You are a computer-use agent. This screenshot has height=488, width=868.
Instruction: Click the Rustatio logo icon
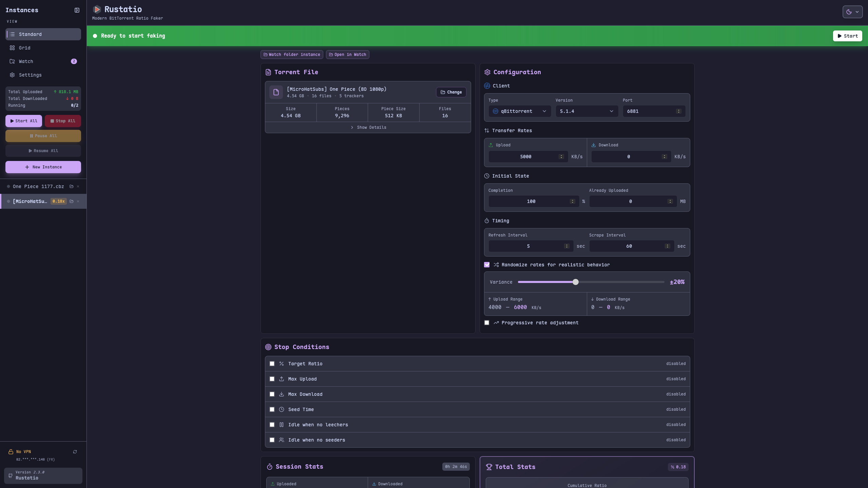coord(97,9)
